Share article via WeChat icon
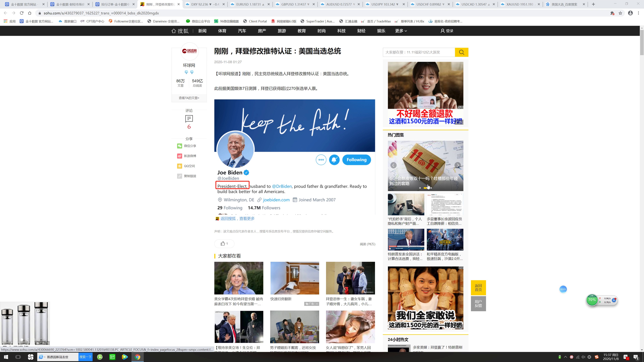Screen dimensions: 644x362 coord(179,146)
